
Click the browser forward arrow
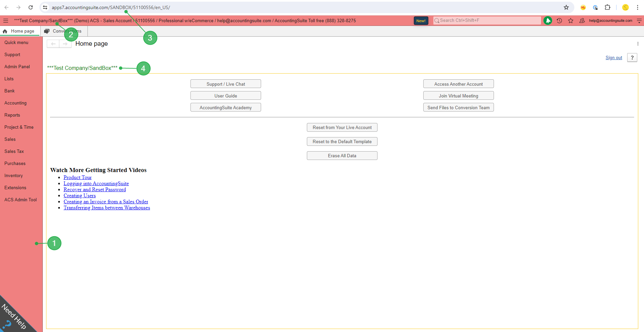tap(19, 7)
